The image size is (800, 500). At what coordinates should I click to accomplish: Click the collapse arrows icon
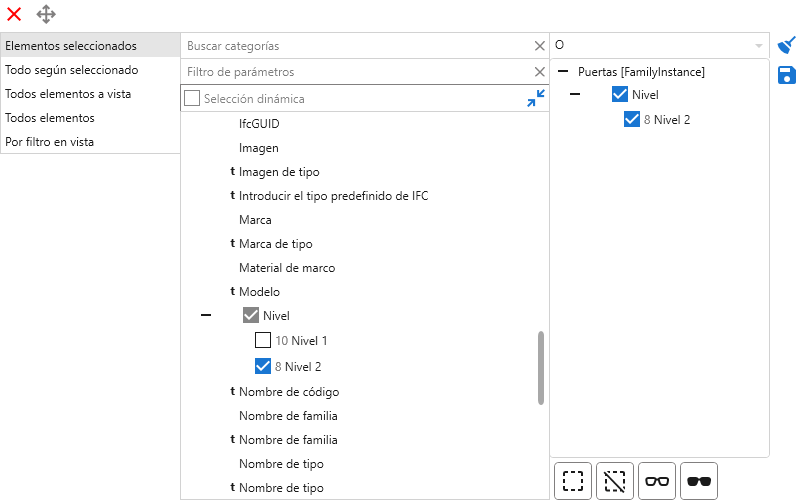tap(536, 98)
